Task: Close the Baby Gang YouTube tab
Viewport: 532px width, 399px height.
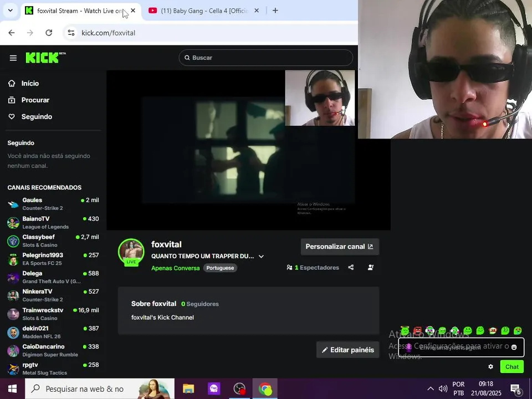Action: tap(257, 11)
